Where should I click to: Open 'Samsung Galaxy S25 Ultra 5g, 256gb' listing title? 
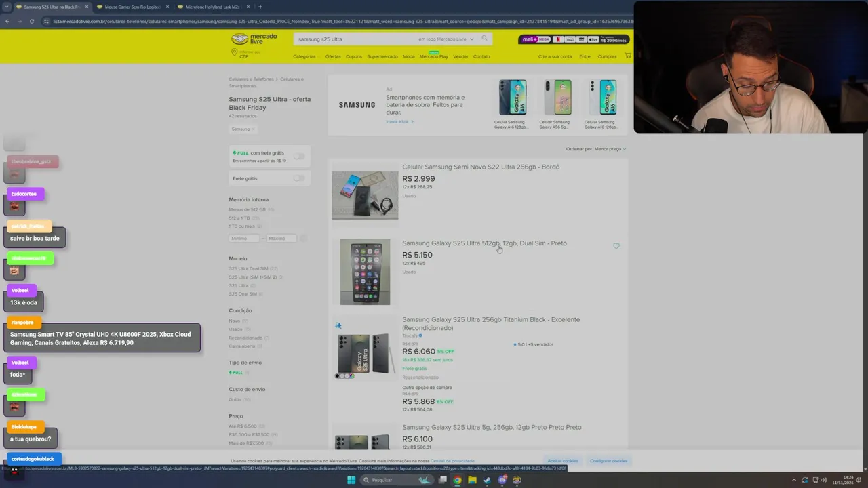pyautogui.click(x=492, y=428)
